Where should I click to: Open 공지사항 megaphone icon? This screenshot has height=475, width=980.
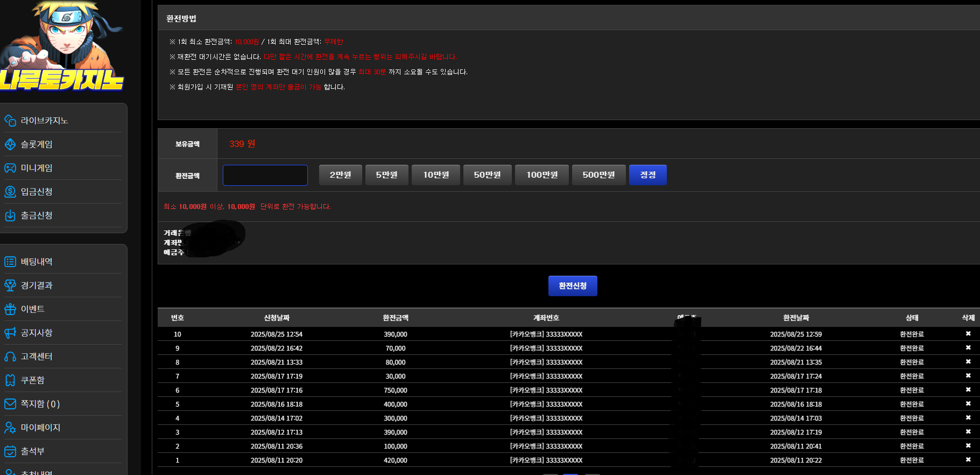10,333
